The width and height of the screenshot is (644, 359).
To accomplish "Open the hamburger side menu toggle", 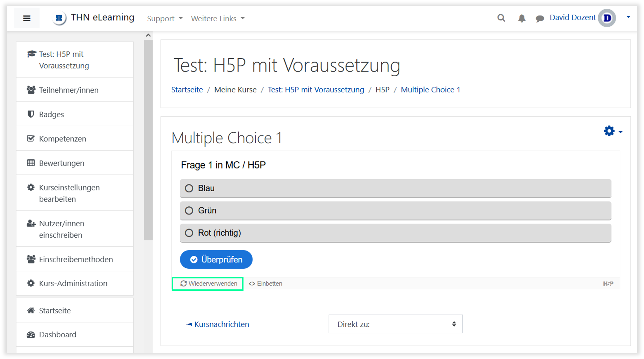I will tap(27, 18).
